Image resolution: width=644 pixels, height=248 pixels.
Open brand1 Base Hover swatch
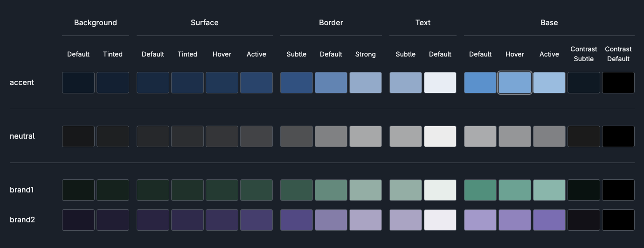515,190
